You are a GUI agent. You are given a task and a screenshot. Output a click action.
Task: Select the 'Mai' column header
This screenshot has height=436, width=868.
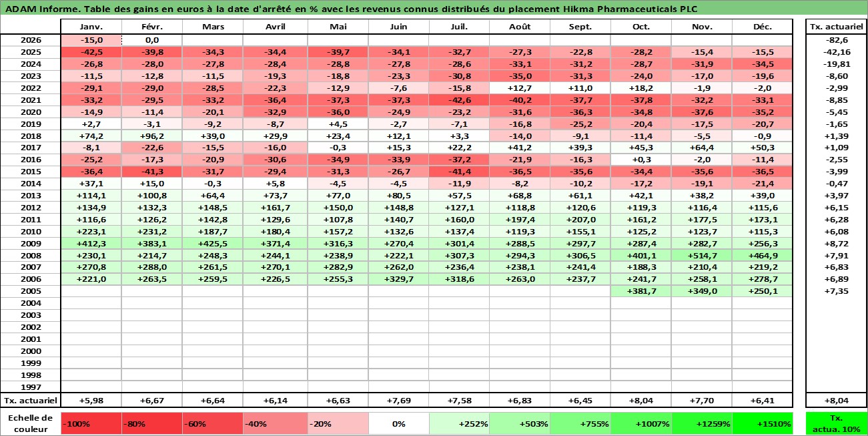click(338, 27)
